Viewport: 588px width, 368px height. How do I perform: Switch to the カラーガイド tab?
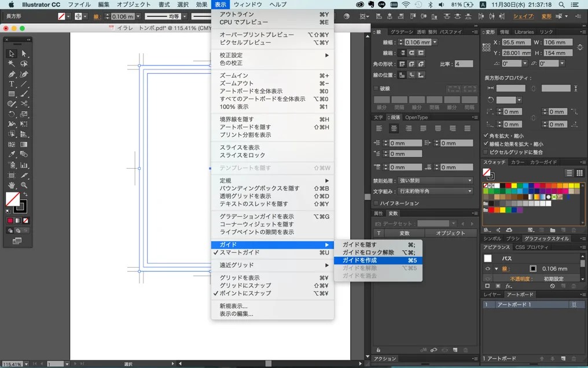[543, 162]
